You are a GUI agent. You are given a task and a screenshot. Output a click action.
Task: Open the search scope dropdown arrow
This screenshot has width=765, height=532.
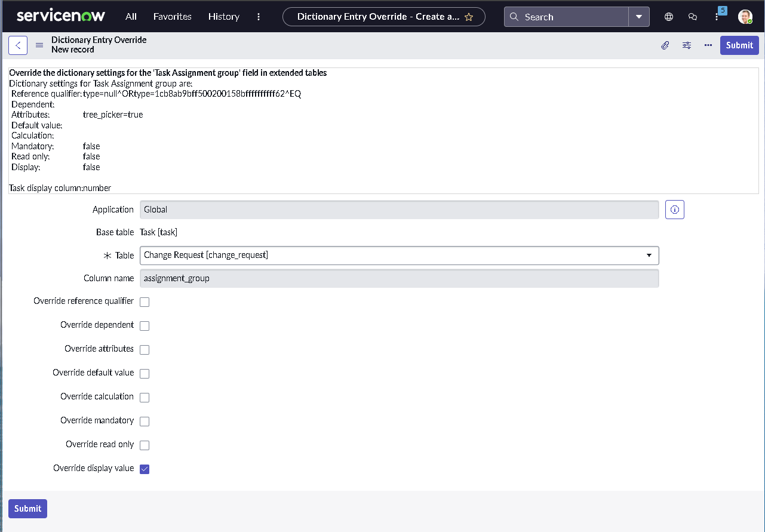point(639,17)
